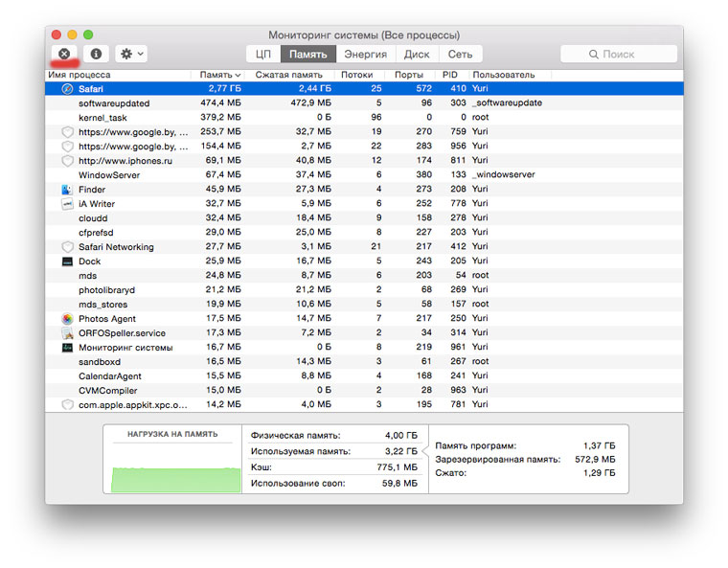The width and height of the screenshot is (728, 568).
Task: Click the Сжатая память column header
Action: (x=287, y=75)
